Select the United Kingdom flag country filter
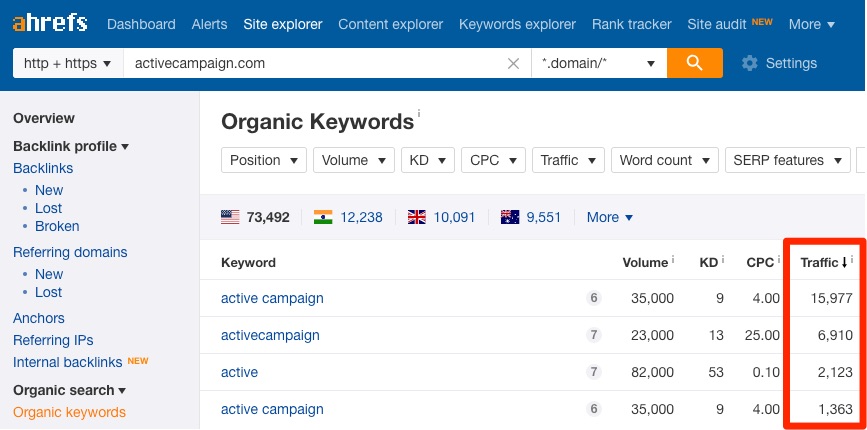This screenshot has width=867, height=430. pyautogui.click(x=417, y=217)
